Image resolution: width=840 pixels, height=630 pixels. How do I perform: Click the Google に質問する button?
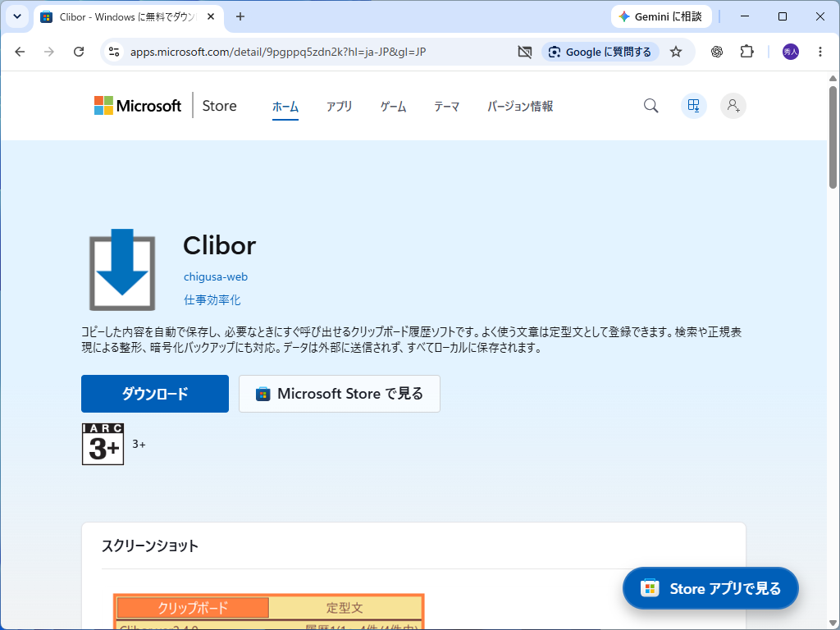coord(600,52)
